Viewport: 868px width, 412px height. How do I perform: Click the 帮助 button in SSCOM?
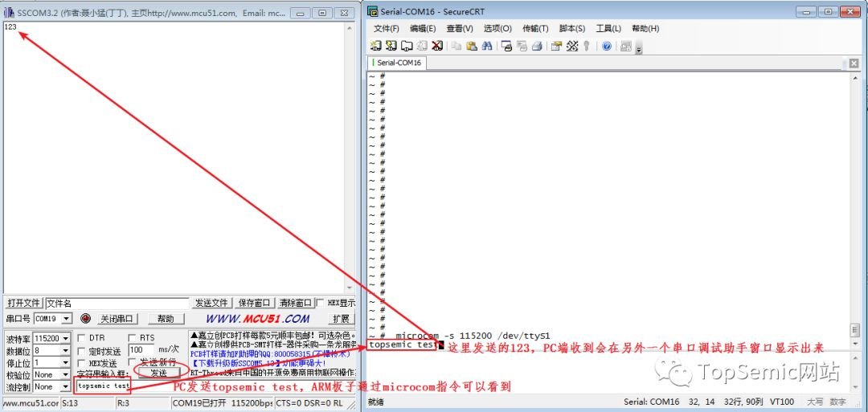pos(166,319)
